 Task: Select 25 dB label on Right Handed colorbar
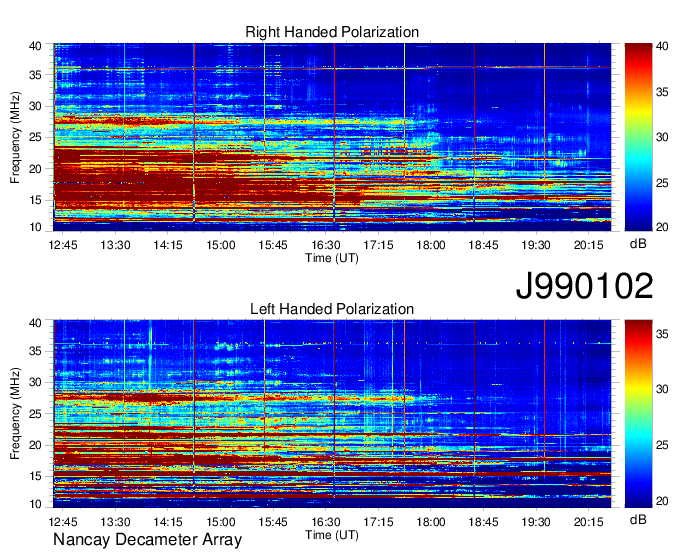[662, 183]
